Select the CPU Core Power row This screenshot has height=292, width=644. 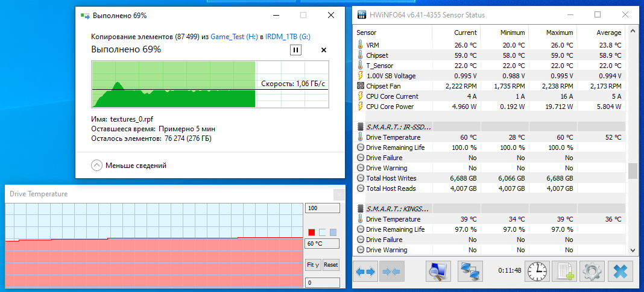click(x=490, y=107)
